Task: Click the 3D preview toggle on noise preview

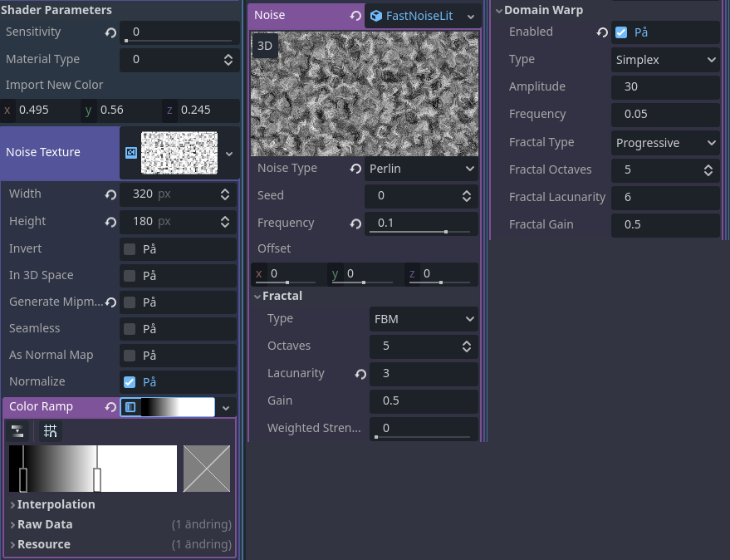Action: point(265,46)
